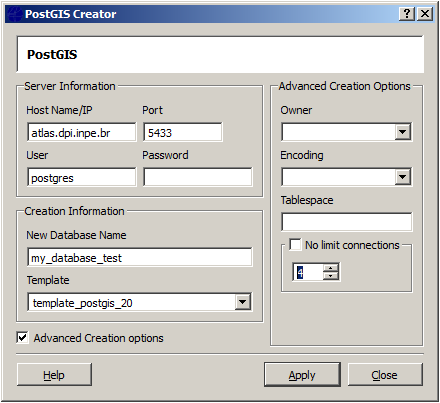The image size is (440, 403).
Task: Decrease connection limit with spinner down arrow
Action: coord(331,276)
